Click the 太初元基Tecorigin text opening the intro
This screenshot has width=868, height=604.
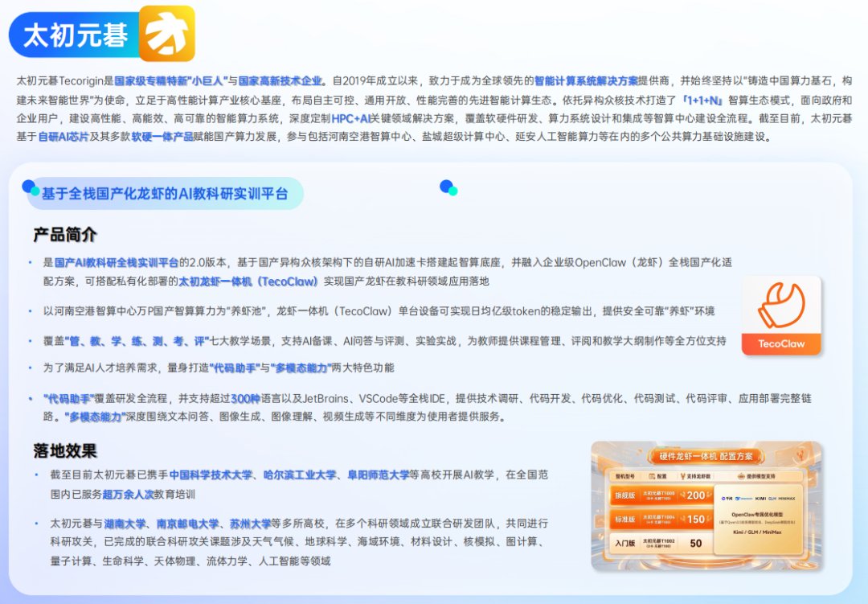(x=59, y=81)
